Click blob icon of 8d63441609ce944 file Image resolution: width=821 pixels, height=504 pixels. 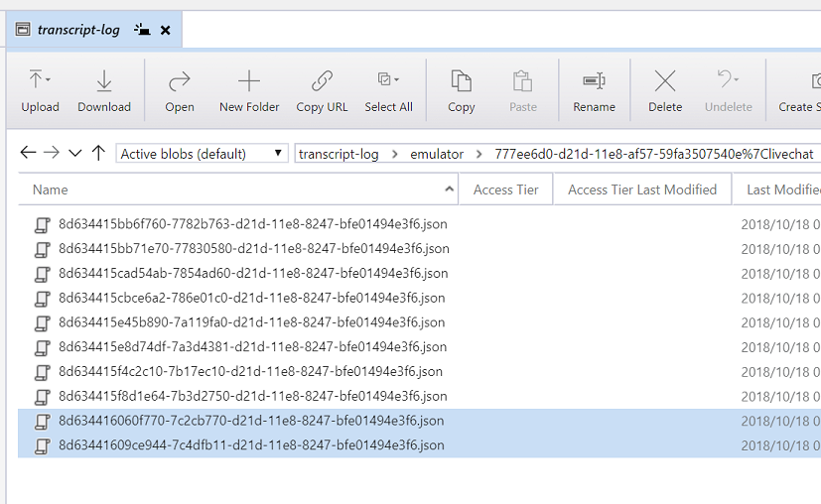[43, 446]
